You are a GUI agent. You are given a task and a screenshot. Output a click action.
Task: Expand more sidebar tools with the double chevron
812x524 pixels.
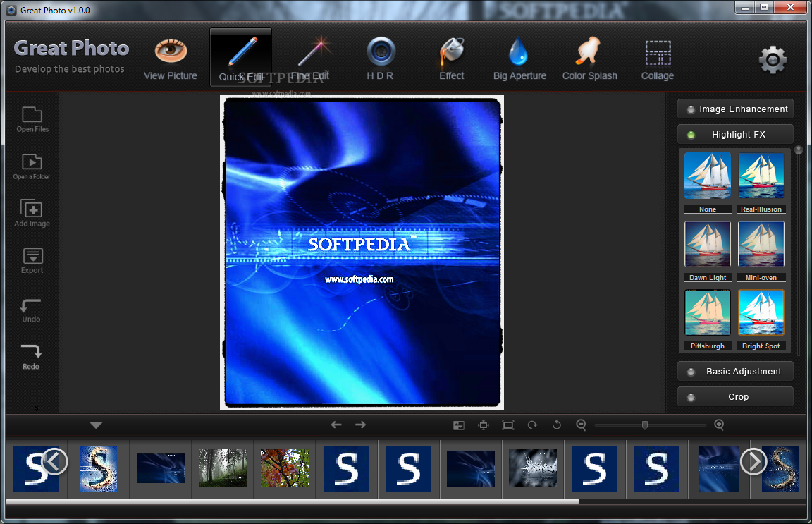(x=36, y=408)
